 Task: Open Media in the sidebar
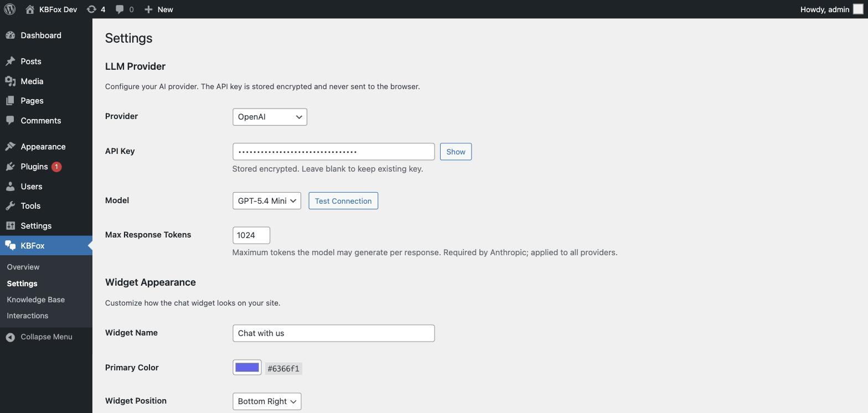46,81
